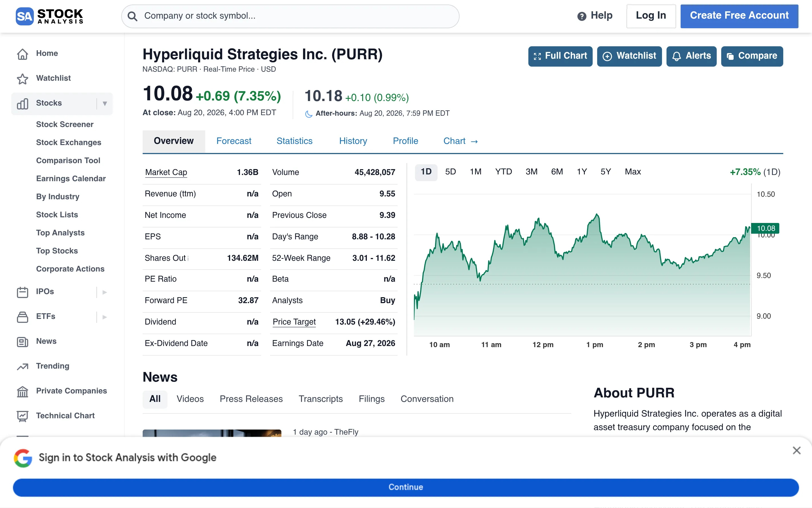Open Comparison Tool in sidebar
The image size is (812, 508).
click(x=68, y=161)
